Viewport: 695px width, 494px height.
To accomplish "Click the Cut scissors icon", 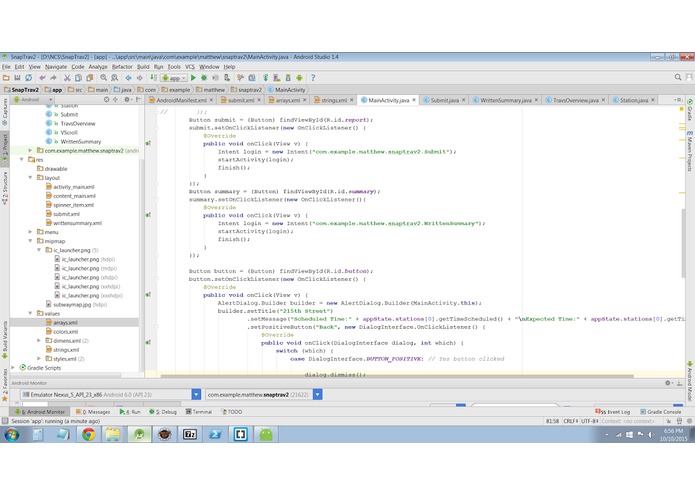I will 67,78.
